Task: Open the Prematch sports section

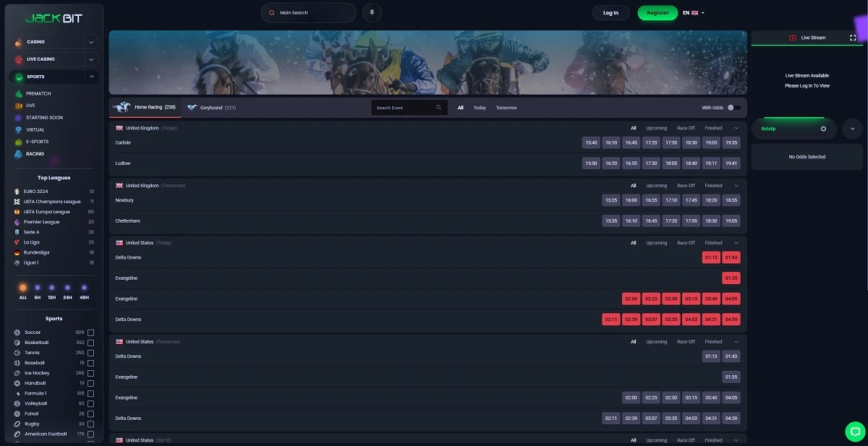Action: coord(38,93)
